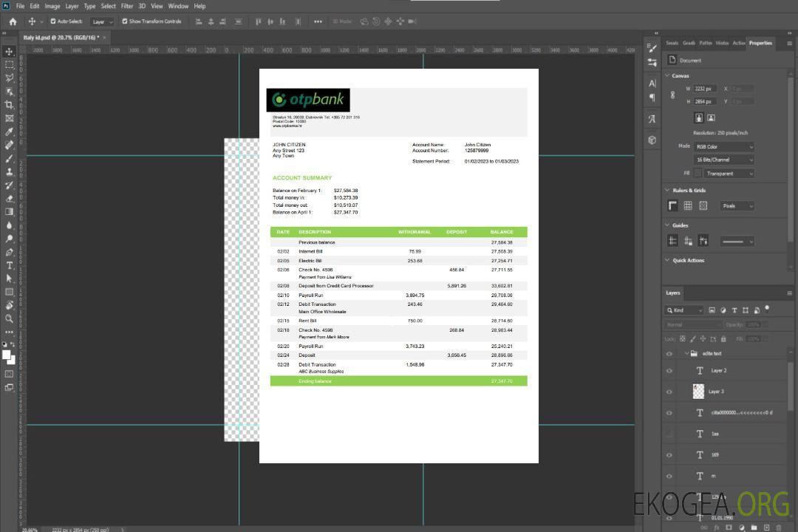This screenshot has width=798, height=532.
Task: Select the Rectangle shape tool
Action: tap(9, 292)
